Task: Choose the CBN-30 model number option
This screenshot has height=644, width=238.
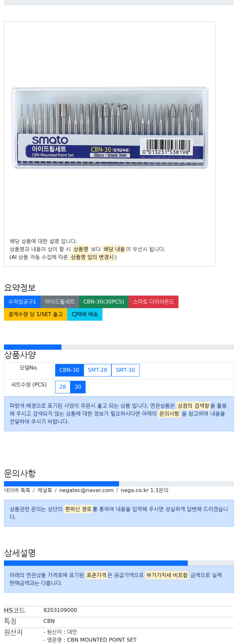Action: (x=69, y=370)
